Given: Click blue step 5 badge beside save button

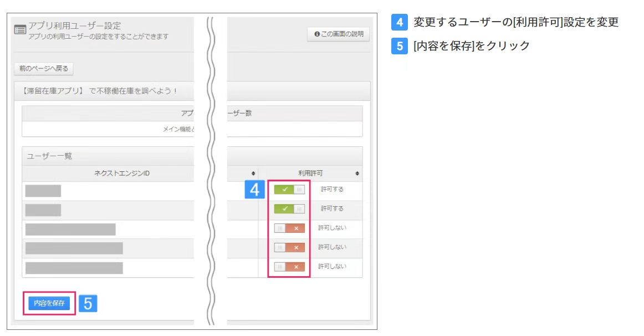Looking at the screenshot, I should point(88,303).
